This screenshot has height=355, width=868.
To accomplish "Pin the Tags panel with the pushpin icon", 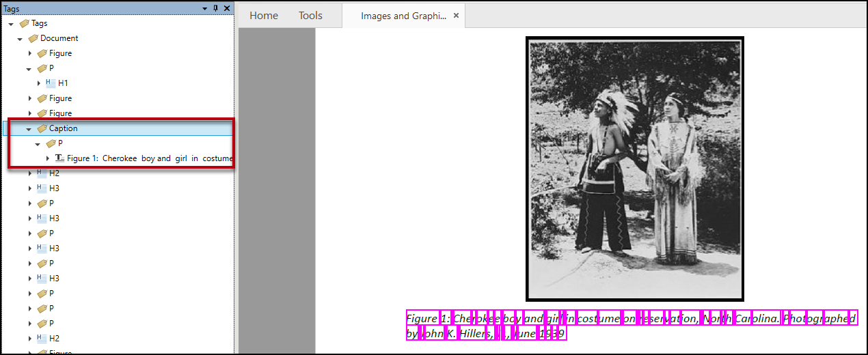I will tap(216, 8).
